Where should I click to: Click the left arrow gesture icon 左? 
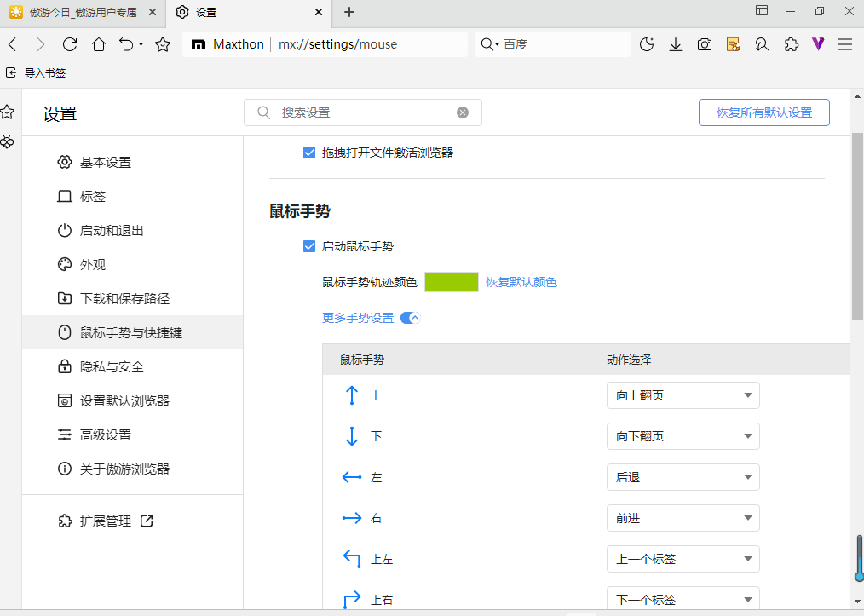[x=352, y=477]
